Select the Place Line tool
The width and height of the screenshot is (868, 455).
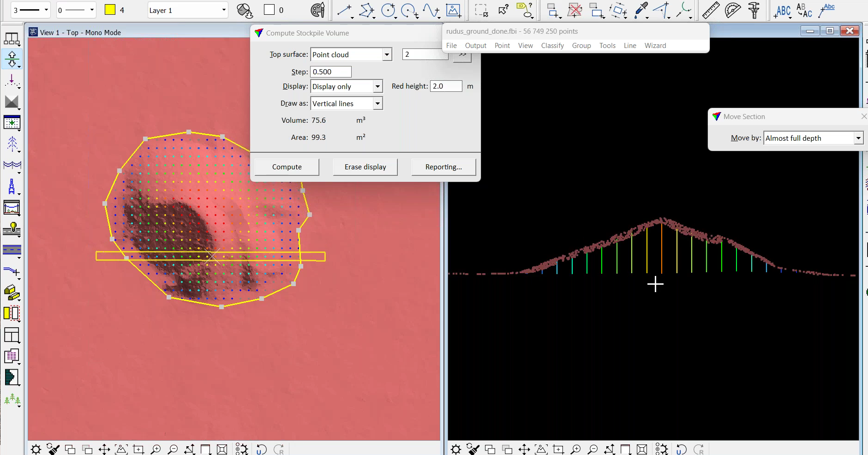344,10
